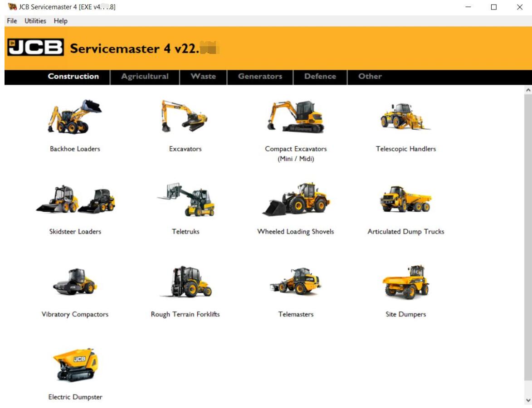The height and width of the screenshot is (408, 532).
Task: Click the Telemasters text label
Action: coord(296,314)
